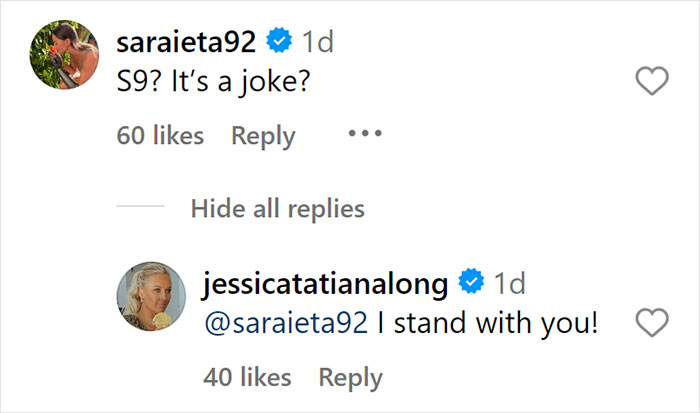The height and width of the screenshot is (413, 700).
Task: Click the divider line beside Hide all replies
Action: 140,209
